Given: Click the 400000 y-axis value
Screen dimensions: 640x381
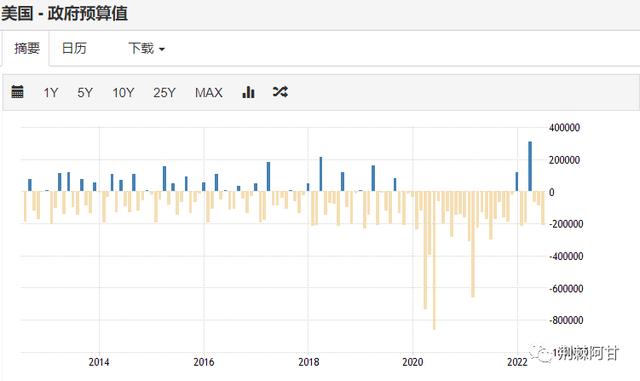Looking at the screenshot, I should pyautogui.click(x=564, y=128).
